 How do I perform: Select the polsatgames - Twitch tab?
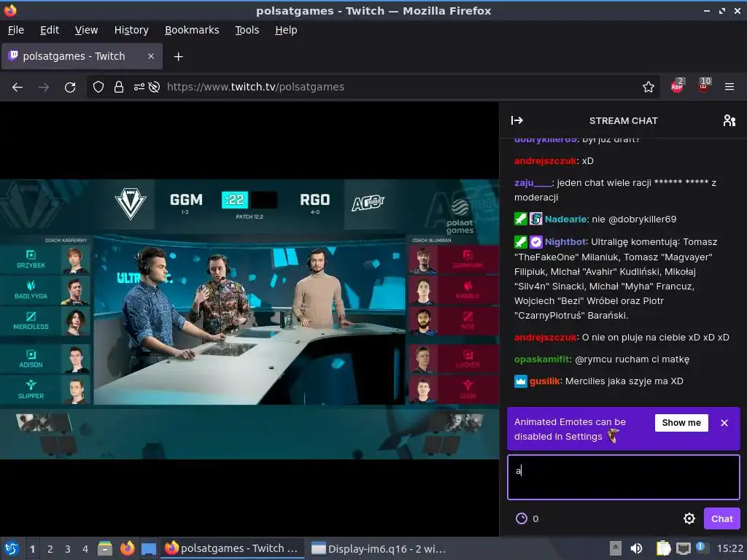(82, 56)
